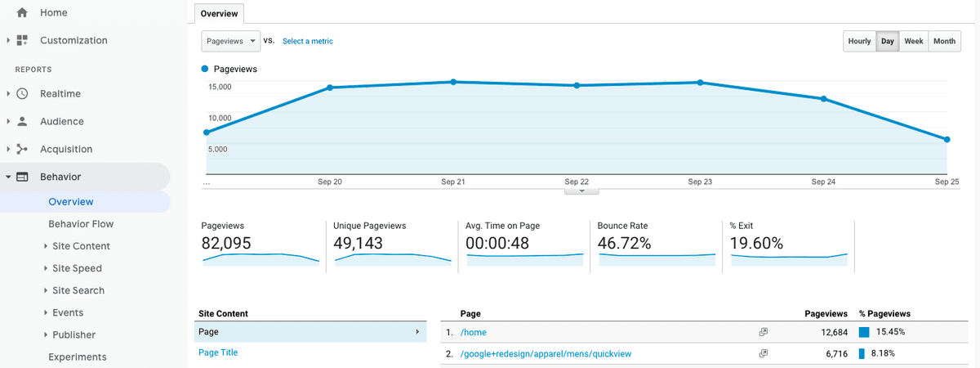
Task: Click the Customization dashboard icon
Action: (22, 40)
